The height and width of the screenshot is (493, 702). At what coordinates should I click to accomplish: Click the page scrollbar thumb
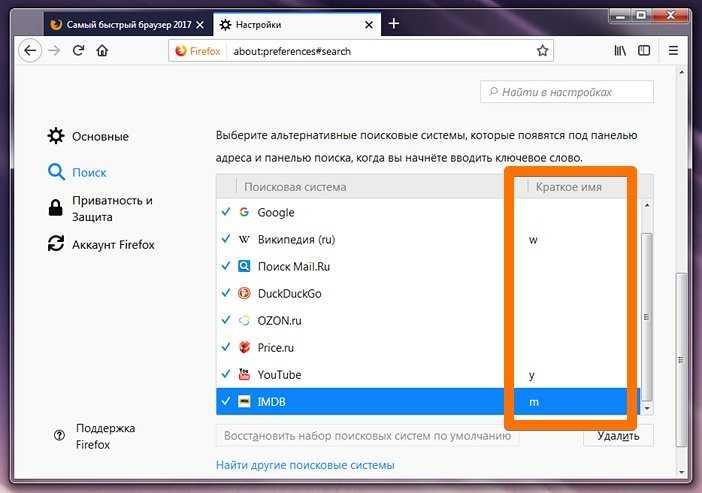click(x=681, y=360)
